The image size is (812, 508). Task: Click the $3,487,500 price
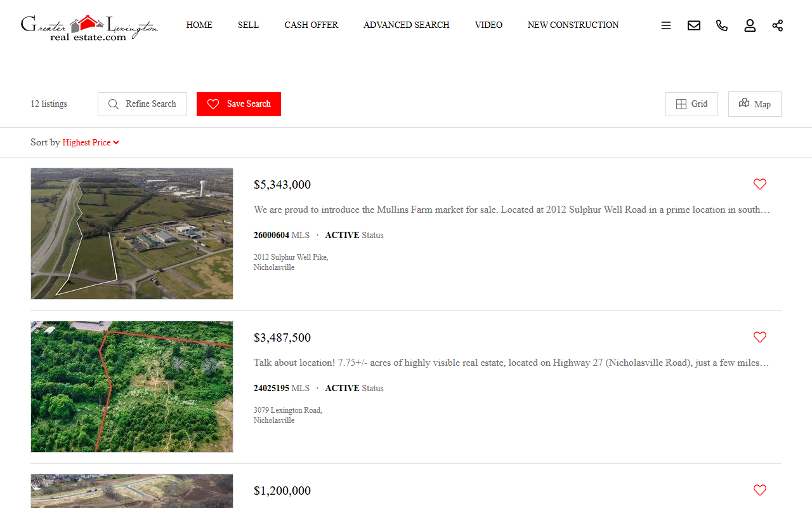(x=282, y=338)
